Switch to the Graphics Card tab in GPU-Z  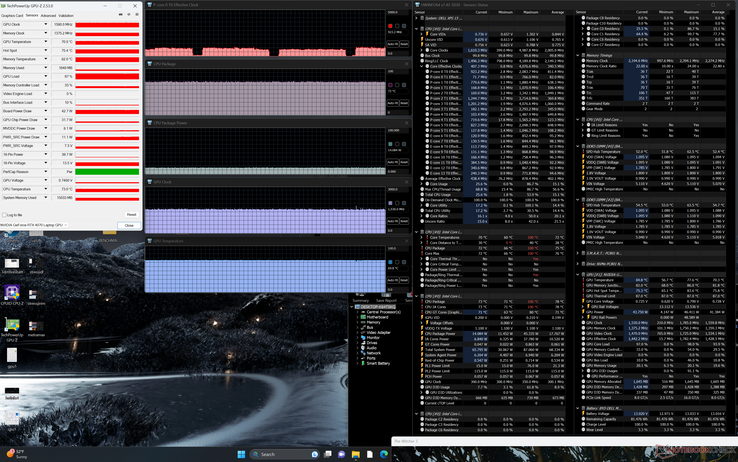(12, 16)
